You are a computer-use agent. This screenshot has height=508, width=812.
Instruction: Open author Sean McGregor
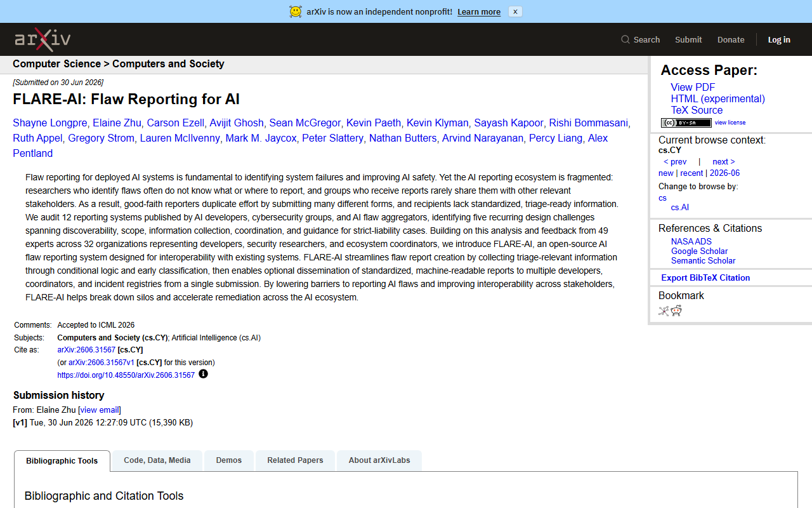[x=305, y=123]
